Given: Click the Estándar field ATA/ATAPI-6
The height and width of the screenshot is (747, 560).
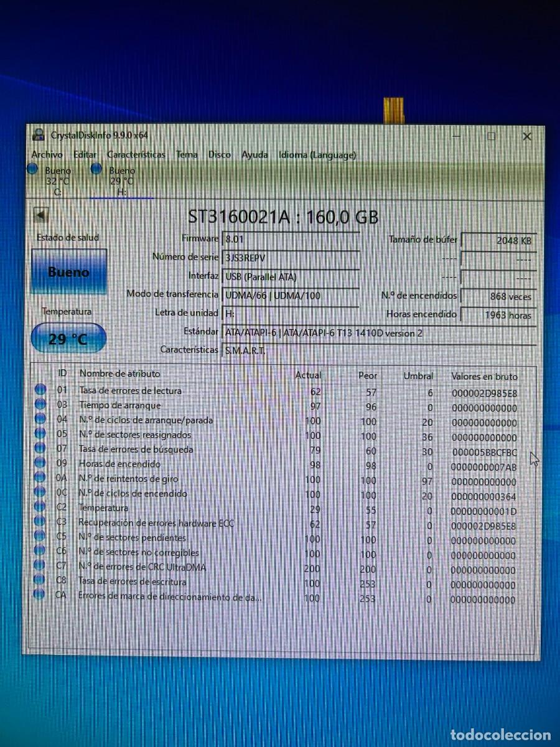Looking at the screenshot, I should click(x=380, y=333).
